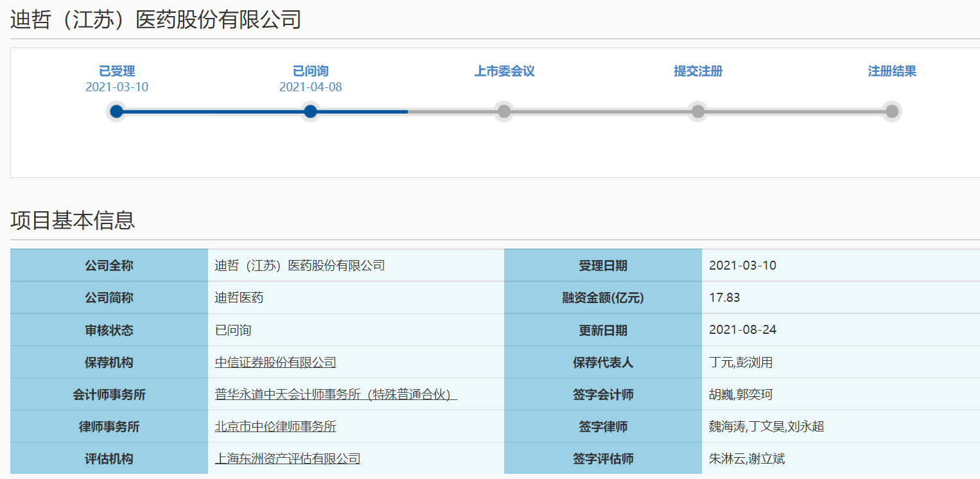The width and height of the screenshot is (980, 479).
Task: Click the 保荐代表人 header cell
Action: [603, 362]
